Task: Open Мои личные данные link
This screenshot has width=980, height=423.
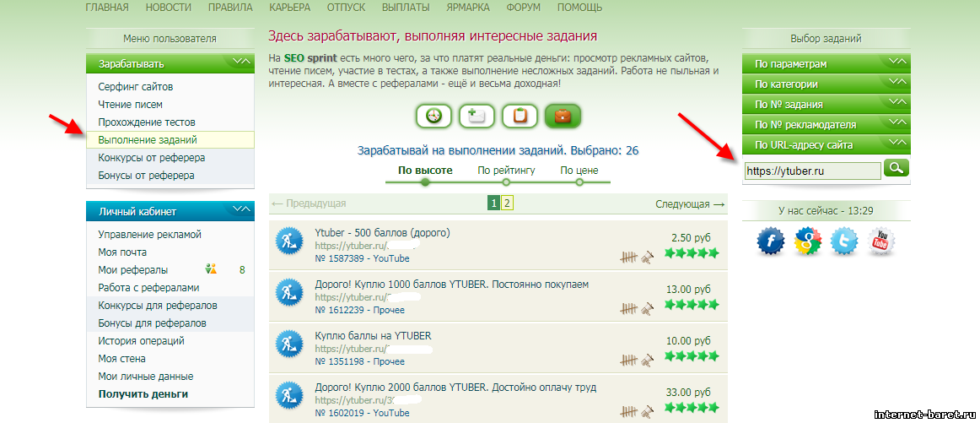Action: tap(146, 377)
